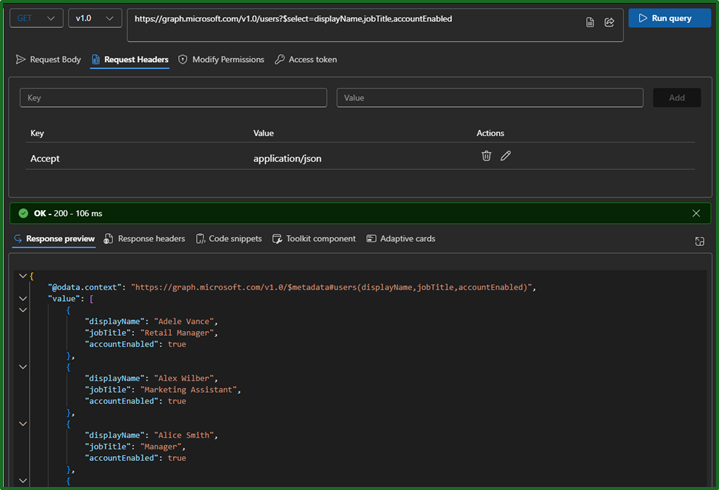Dismiss the OK 200 status message
Screen dimensions: 719x490
click(696, 213)
